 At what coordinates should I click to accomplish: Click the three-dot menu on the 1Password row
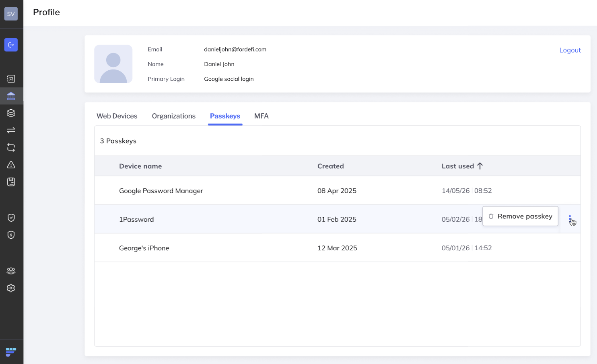pyautogui.click(x=570, y=219)
